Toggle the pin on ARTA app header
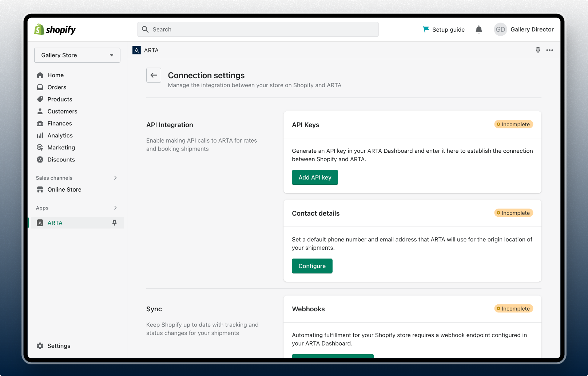Image resolution: width=588 pixels, height=376 pixels. (x=537, y=50)
